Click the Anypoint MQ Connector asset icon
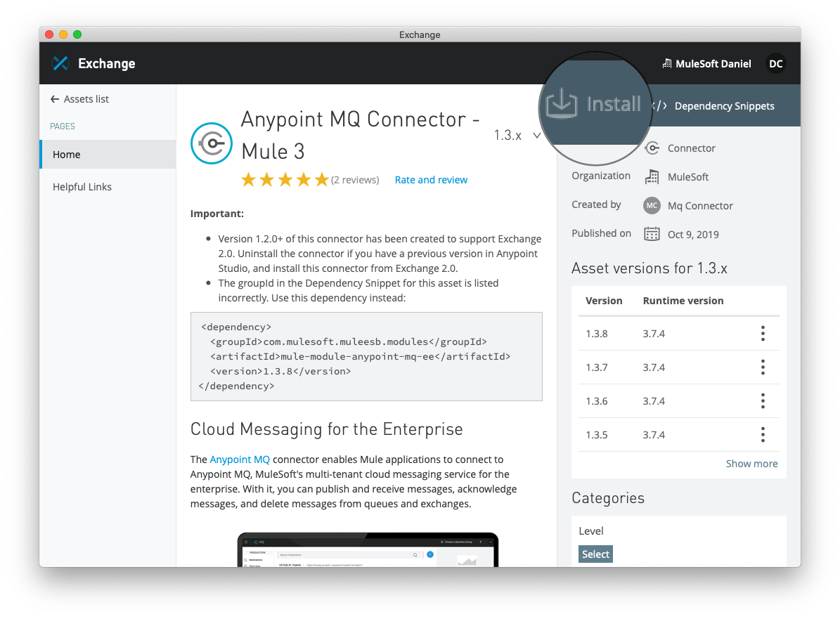 [211, 143]
